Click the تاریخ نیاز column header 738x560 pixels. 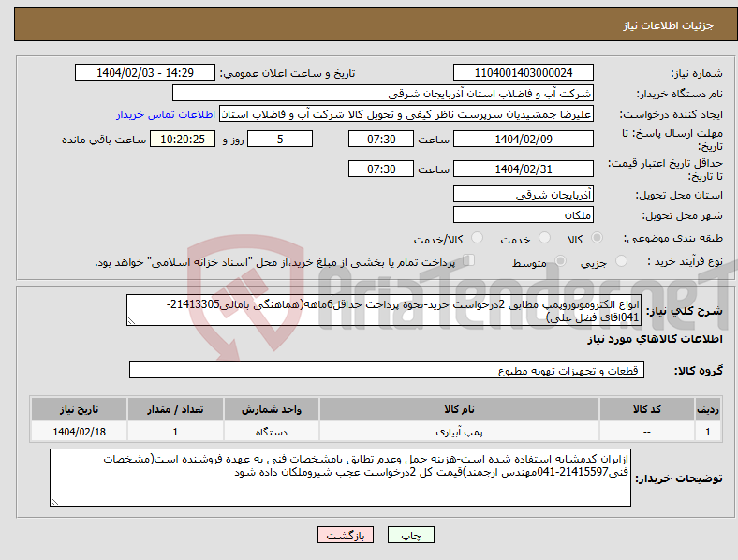(x=79, y=409)
